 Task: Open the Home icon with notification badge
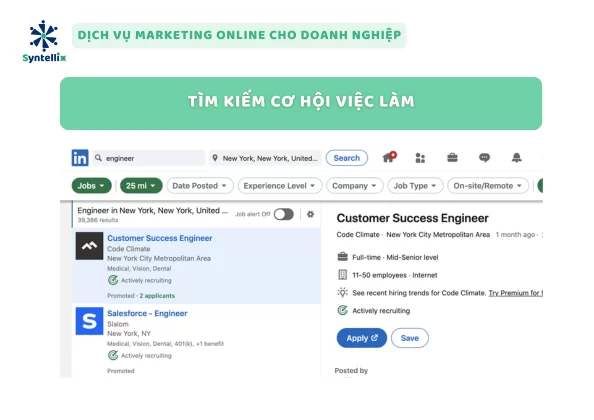click(389, 157)
